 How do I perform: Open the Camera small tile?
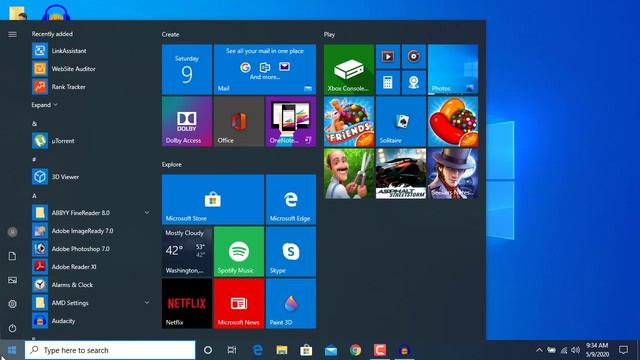coord(413,82)
